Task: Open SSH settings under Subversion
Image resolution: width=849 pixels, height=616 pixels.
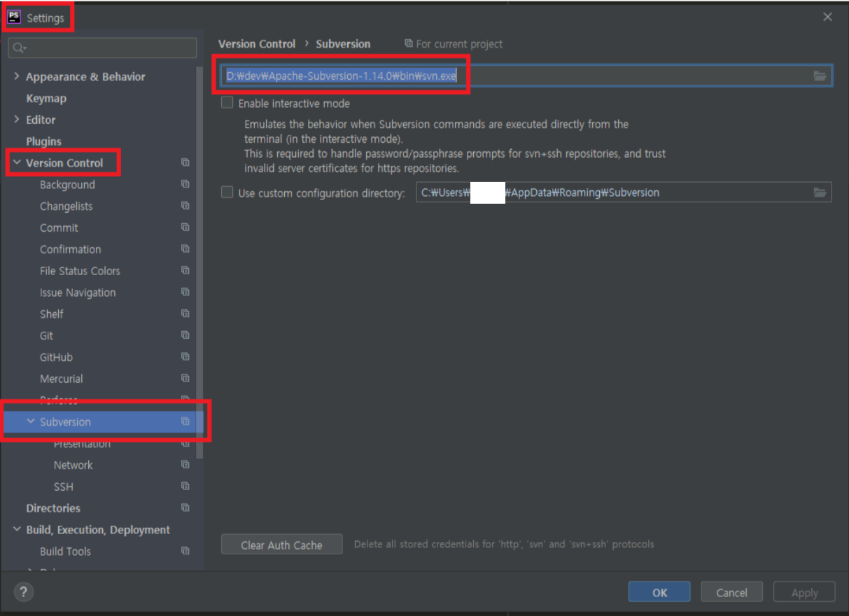Action: coord(63,486)
